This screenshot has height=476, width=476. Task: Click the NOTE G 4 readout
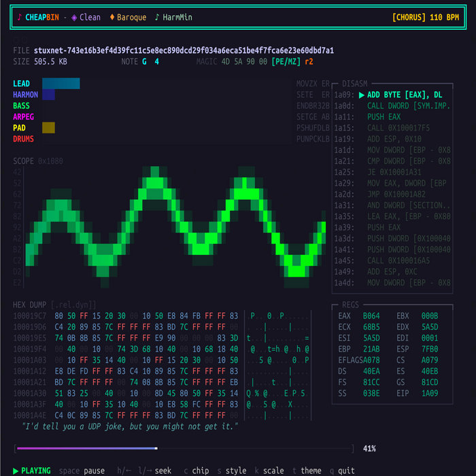tap(140, 62)
